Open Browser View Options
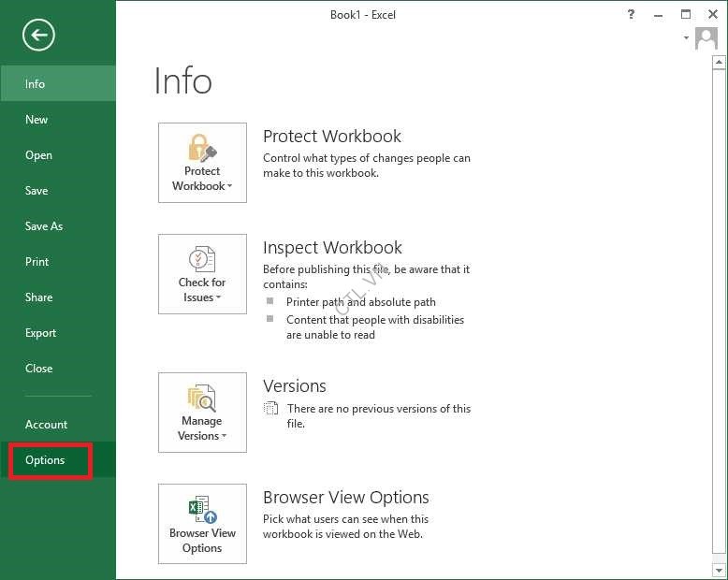 [x=202, y=524]
